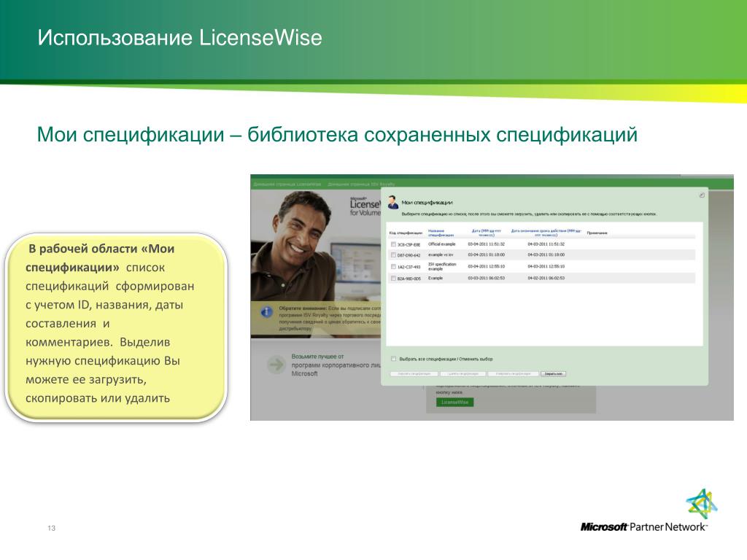Toggle the Выбрать все спецификации checkbox
This screenshot has width=747, height=560.
pyautogui.click(x=393, y=359)
